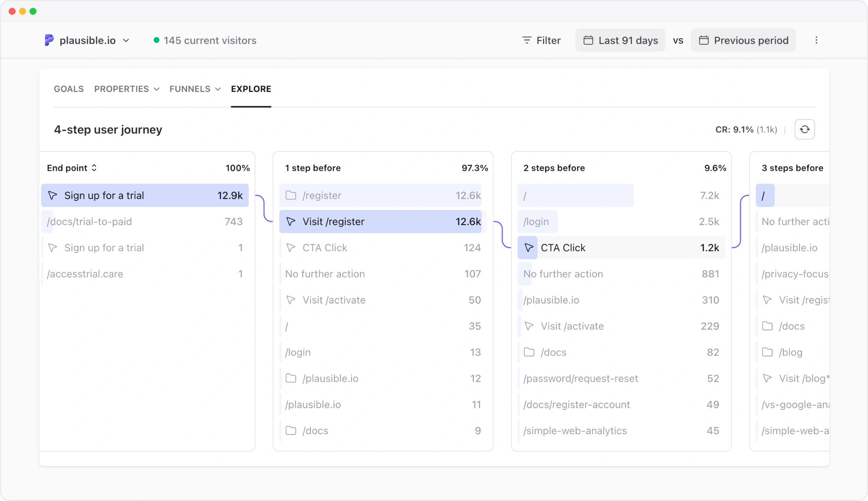This screenshot has width=868, height=501.
Task: Click the End point column header
Action: 72,168
